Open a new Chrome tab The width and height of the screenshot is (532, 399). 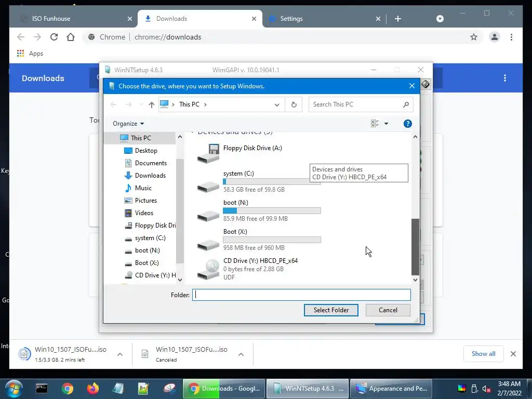[x=398, y=19]
